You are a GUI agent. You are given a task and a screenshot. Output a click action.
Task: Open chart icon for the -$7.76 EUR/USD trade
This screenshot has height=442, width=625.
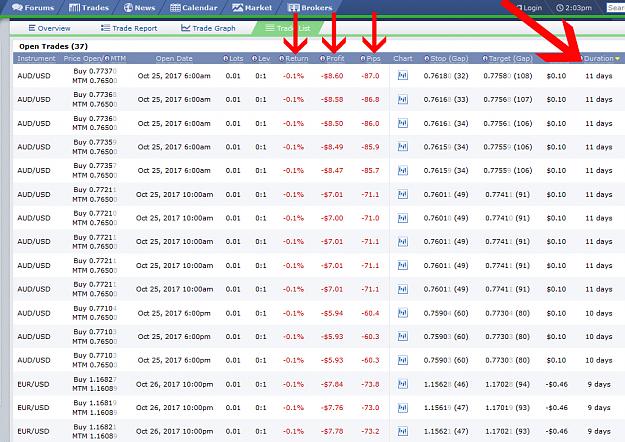click(x=403, y=408)
